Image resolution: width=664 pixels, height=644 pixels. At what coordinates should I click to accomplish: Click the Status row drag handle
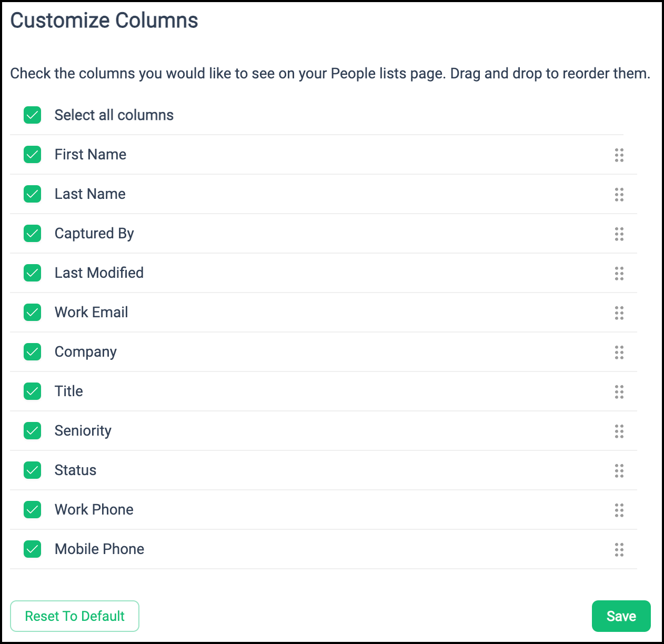619,471
